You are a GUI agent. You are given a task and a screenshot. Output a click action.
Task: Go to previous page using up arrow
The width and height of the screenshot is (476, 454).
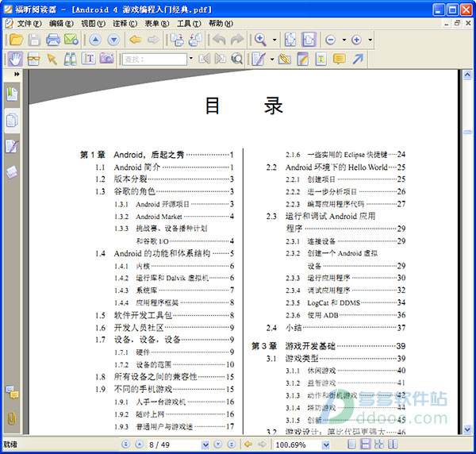[95, 40]
